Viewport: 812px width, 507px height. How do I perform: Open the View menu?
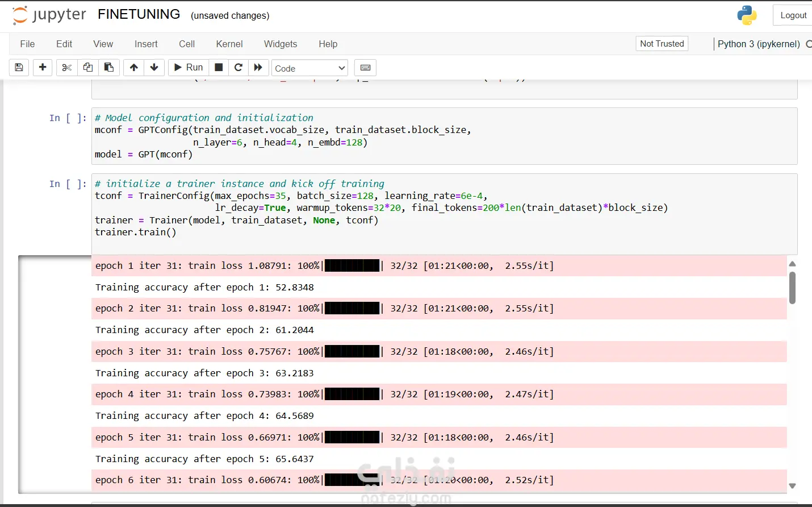[103, 44]
